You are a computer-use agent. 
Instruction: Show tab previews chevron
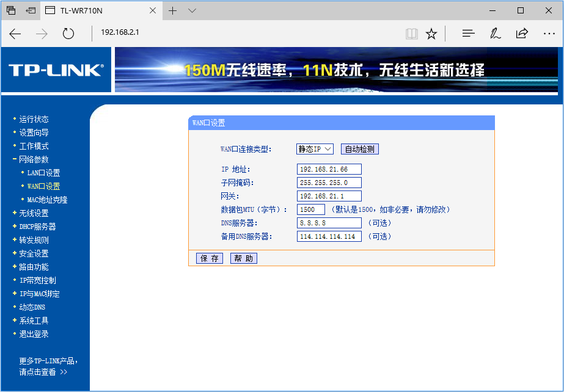(192, 11)
